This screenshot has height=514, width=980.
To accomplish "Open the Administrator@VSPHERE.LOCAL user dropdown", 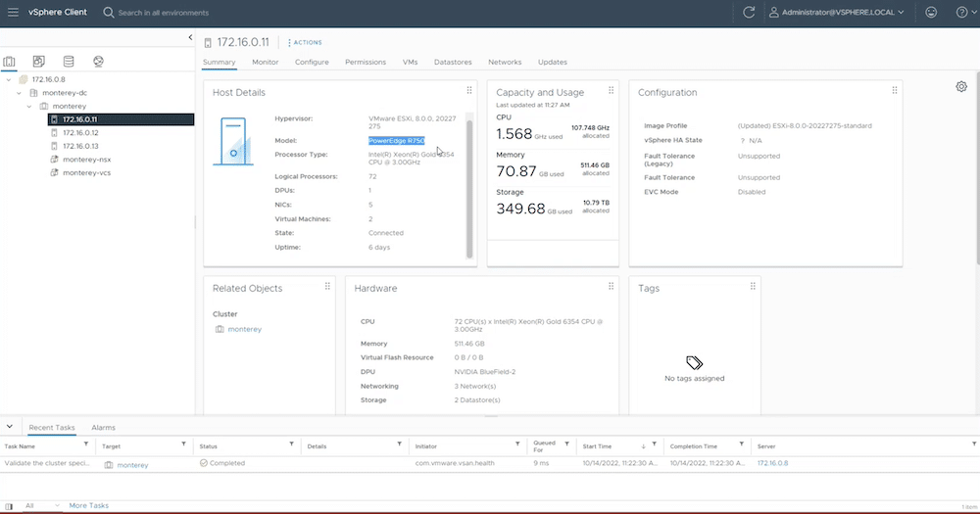I will (837, 13).
